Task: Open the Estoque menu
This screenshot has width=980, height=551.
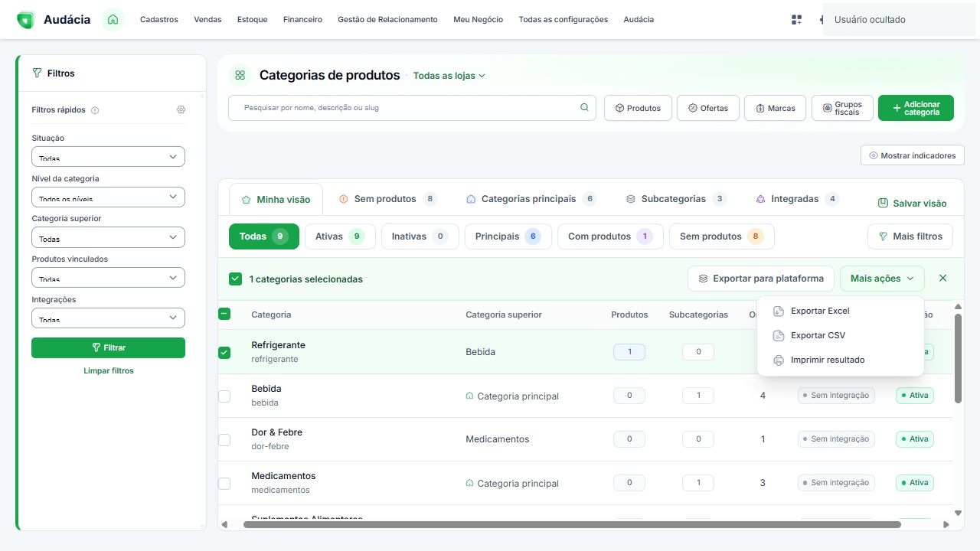Action: tap(253, 20)
